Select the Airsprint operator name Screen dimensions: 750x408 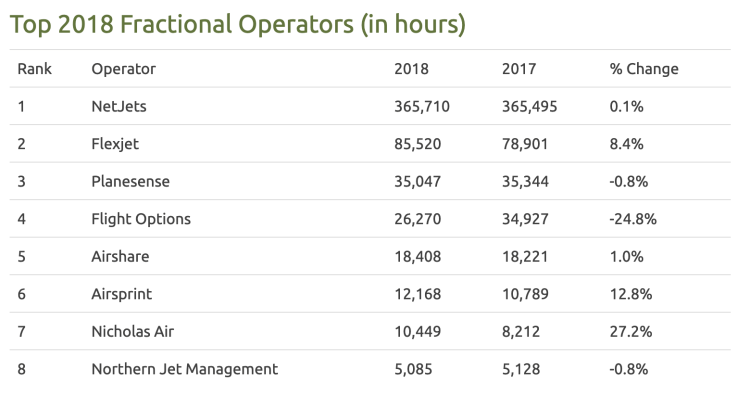tap(122, 294)
